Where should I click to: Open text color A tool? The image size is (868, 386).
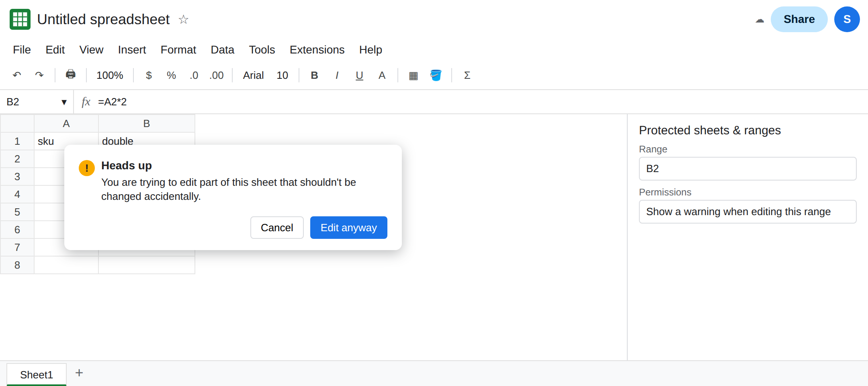click(382, 75)
